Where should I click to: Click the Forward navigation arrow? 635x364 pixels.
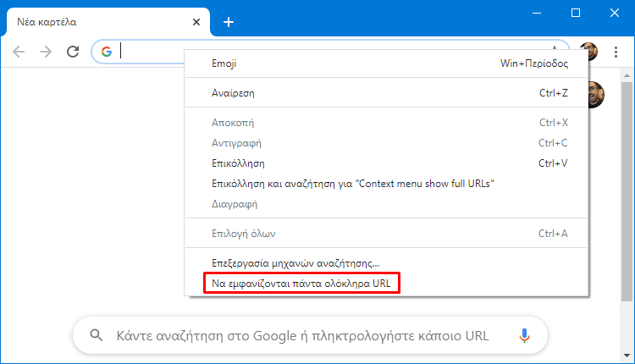(46, 52)
